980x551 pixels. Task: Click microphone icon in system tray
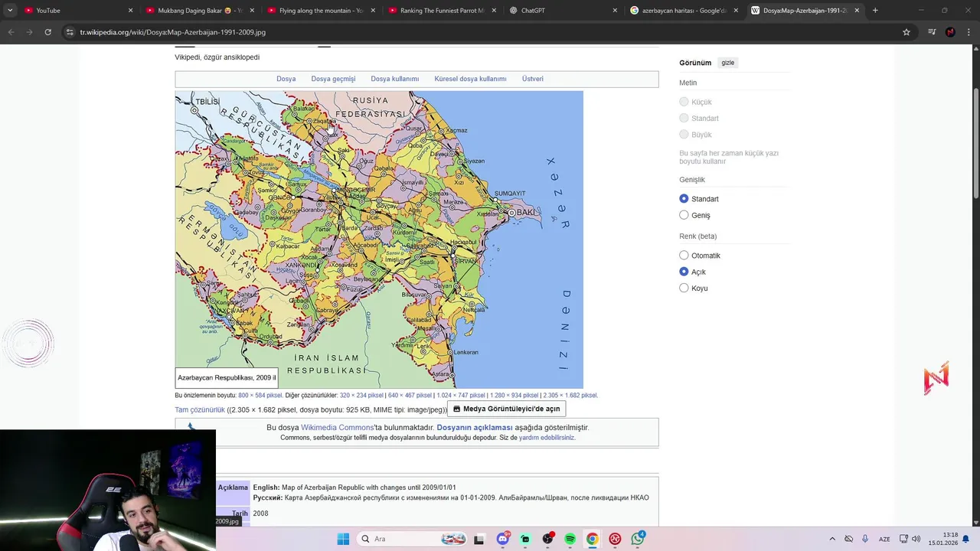(x=865, y=539)
